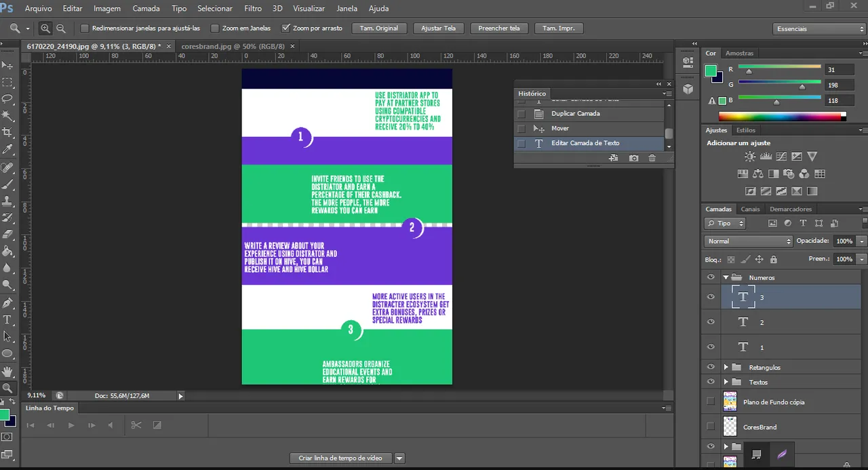
Task: Select the Clone Stamp tool
Action: coord(7,201)
